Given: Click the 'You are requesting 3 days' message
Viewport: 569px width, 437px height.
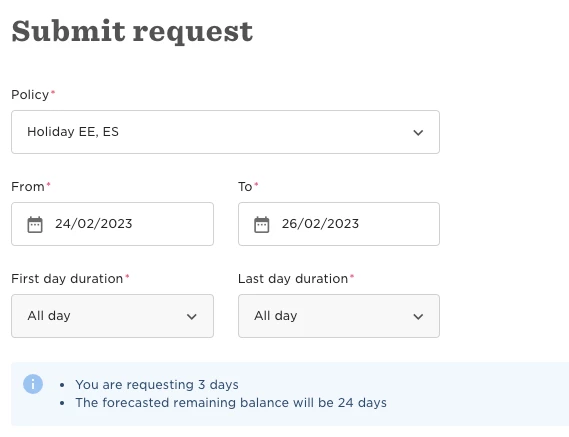Looking at the screenshot, I should coord(157,385).
